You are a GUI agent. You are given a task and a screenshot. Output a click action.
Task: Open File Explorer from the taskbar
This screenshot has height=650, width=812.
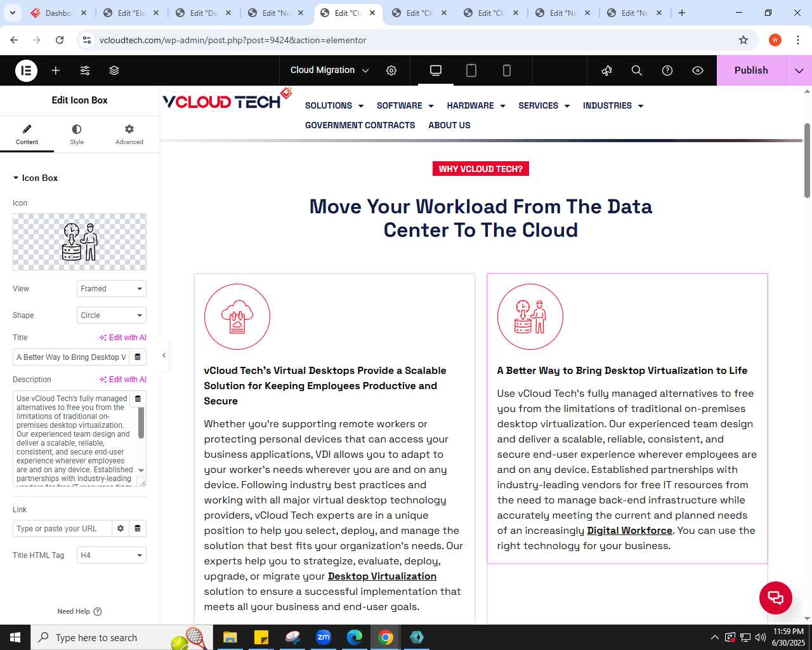coord(230,637)
